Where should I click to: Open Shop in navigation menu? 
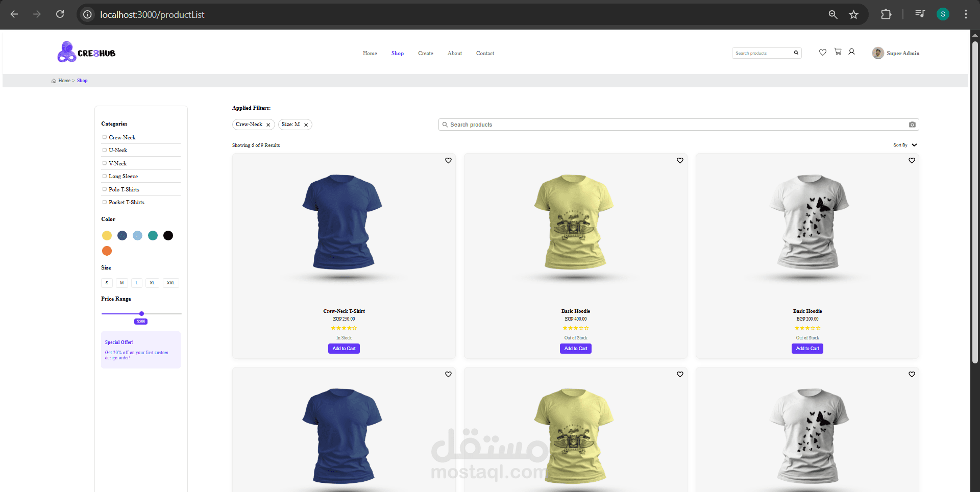tap(398, 53)
